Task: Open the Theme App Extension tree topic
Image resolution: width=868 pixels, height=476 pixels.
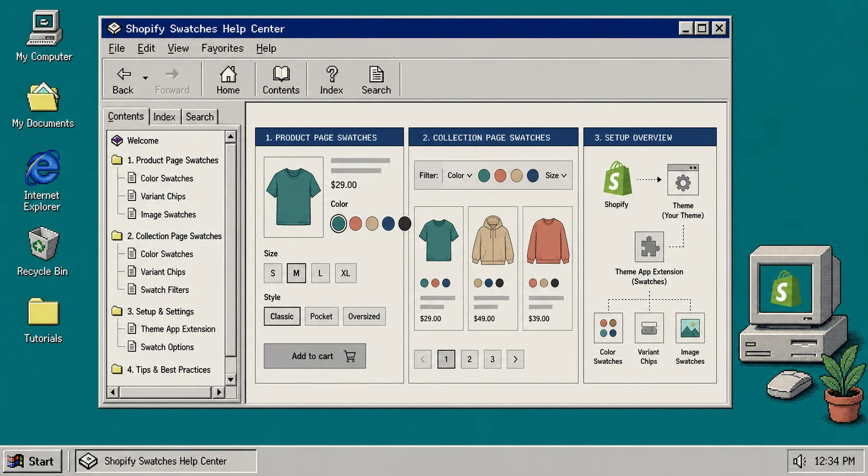Action: (178, 329)
